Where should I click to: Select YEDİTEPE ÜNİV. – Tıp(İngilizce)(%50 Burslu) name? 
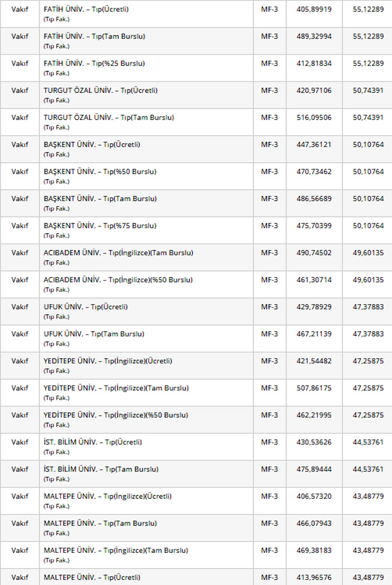[116, 415]
